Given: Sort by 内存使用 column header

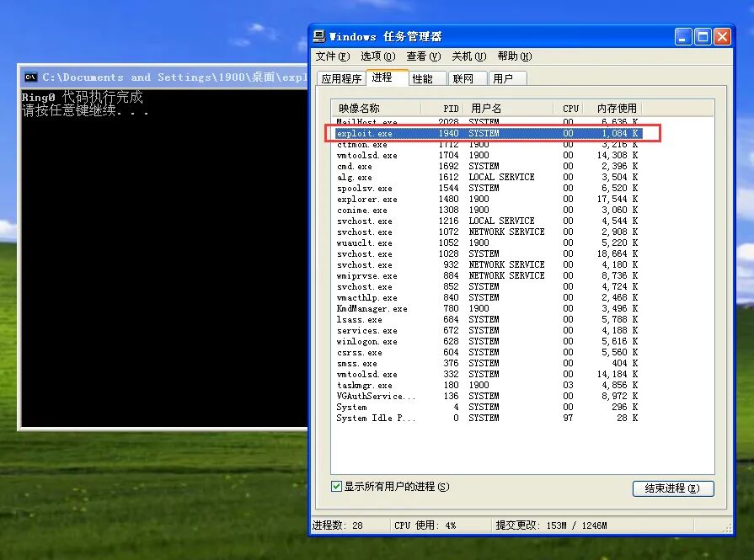Looking at the screenshot, I should coord(612,108).
